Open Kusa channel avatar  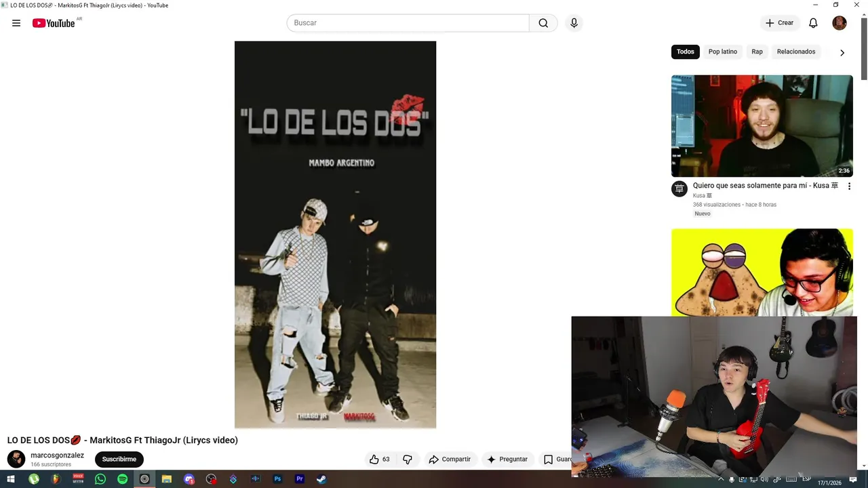(679, 189)
